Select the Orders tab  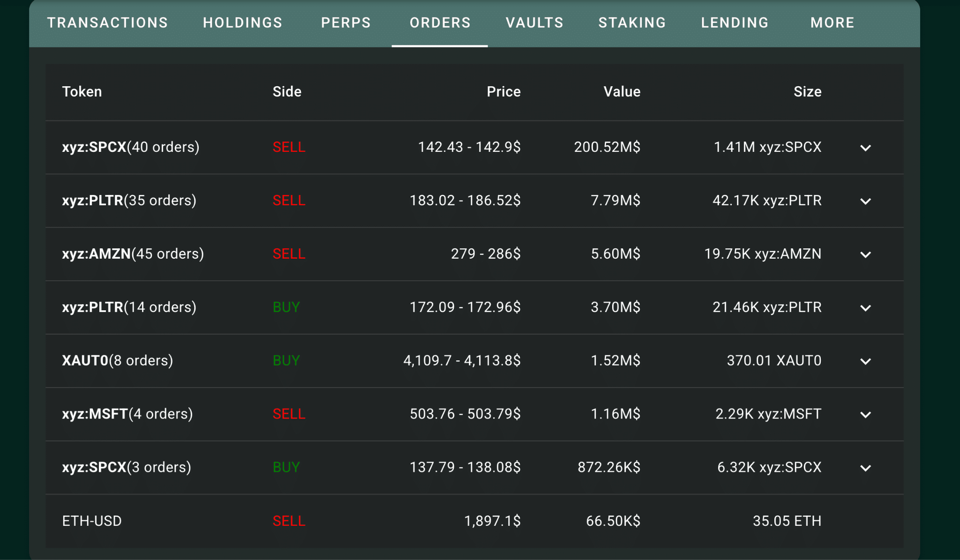tap(440, 22)
